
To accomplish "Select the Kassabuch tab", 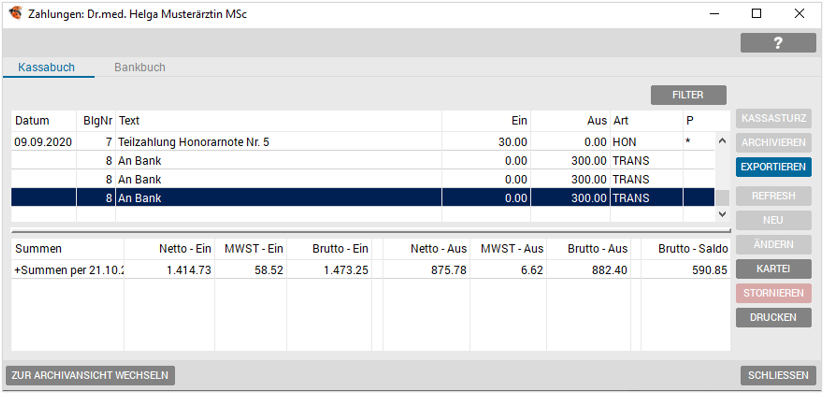I will click(46, 67).
